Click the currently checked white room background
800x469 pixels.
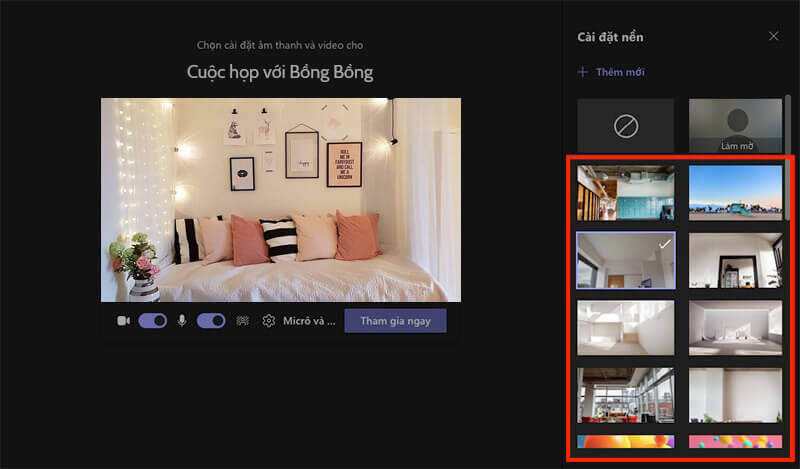(626, 260)
